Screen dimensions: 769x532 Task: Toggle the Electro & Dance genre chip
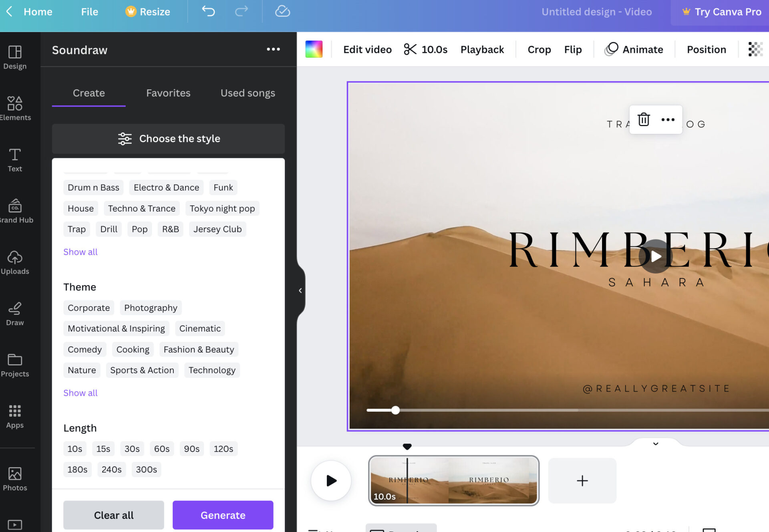[x=166, y=187]
